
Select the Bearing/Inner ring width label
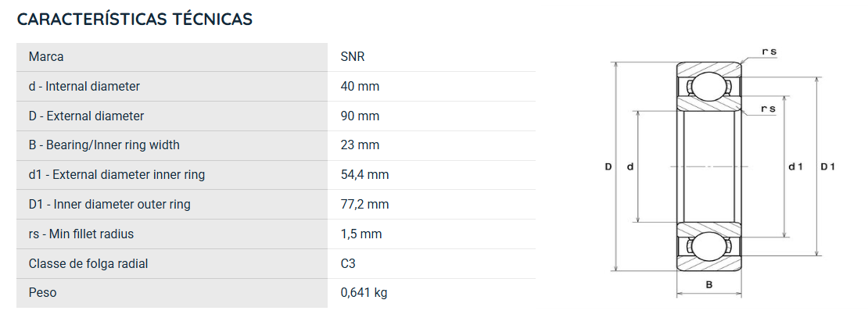[x=104, y=145]
